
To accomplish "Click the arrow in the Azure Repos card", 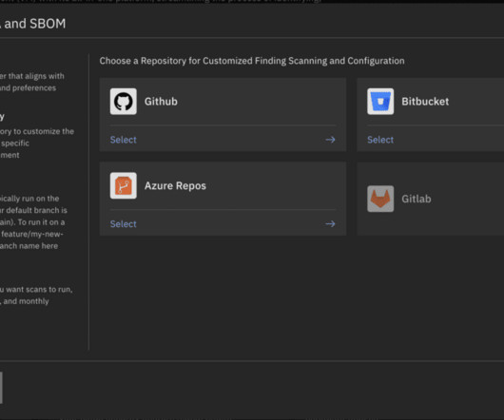I will pyautogui.click(x=330, y=224).
